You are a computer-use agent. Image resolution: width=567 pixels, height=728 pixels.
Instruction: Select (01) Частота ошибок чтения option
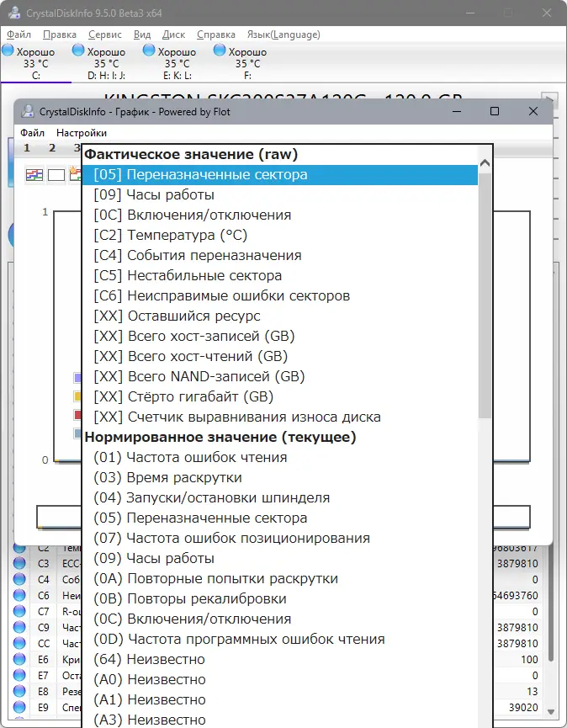pos(280,457)
